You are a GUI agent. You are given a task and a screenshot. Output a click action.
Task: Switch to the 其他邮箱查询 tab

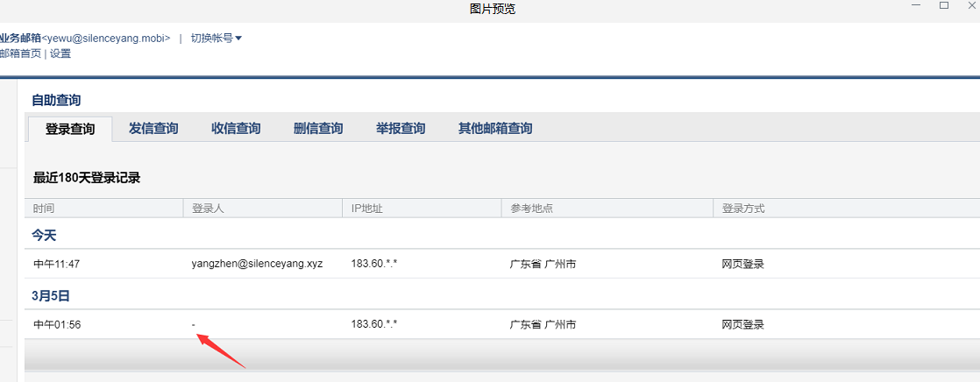point(495,129)
